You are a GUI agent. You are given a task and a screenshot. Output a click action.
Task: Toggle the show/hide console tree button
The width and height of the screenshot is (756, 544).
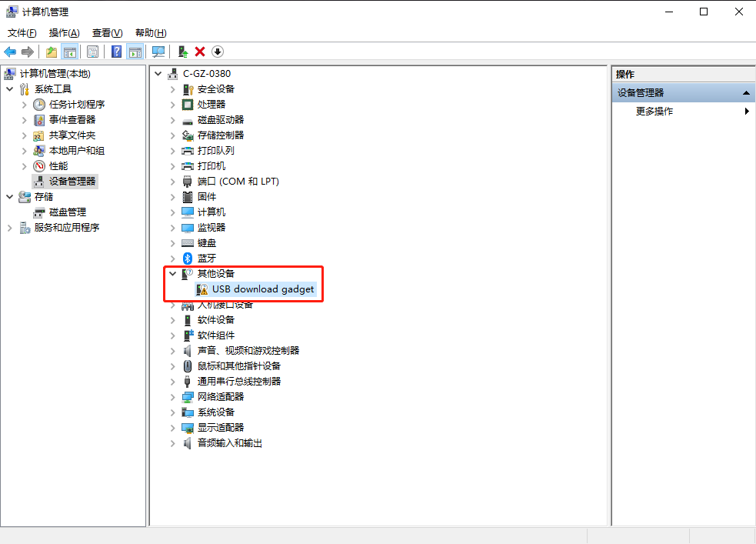(x=70, y=52)
